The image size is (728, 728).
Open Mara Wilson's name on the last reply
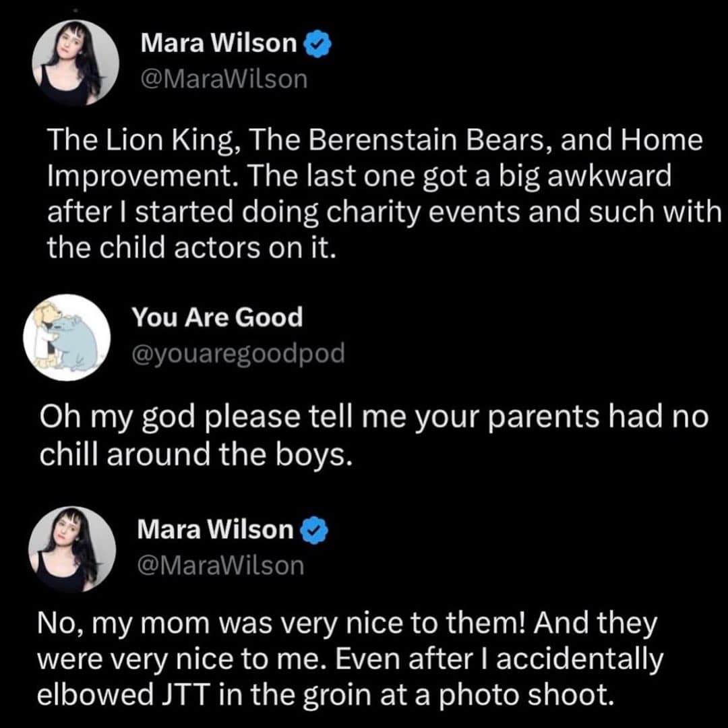215,530
